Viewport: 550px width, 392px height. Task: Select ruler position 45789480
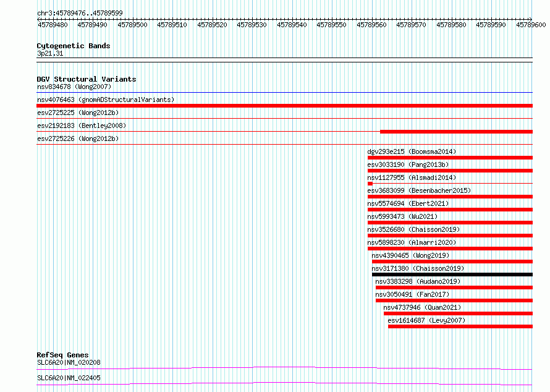tap(53, 25)
